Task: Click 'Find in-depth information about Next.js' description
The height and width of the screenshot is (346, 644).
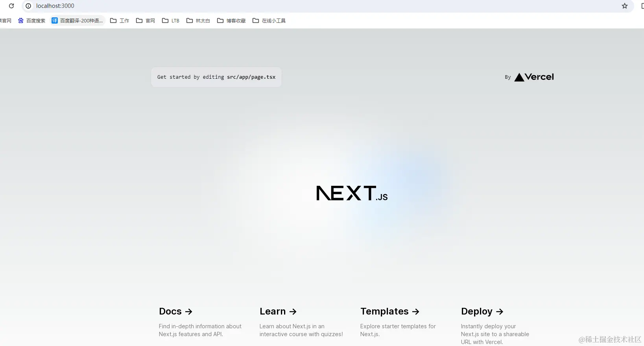Action: tap(200, 330)
